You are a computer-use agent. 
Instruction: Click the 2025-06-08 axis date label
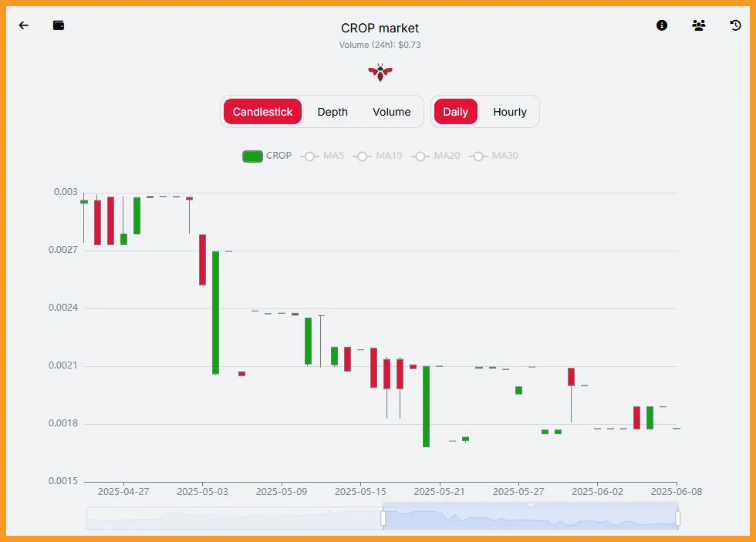(x=677, y=492)
